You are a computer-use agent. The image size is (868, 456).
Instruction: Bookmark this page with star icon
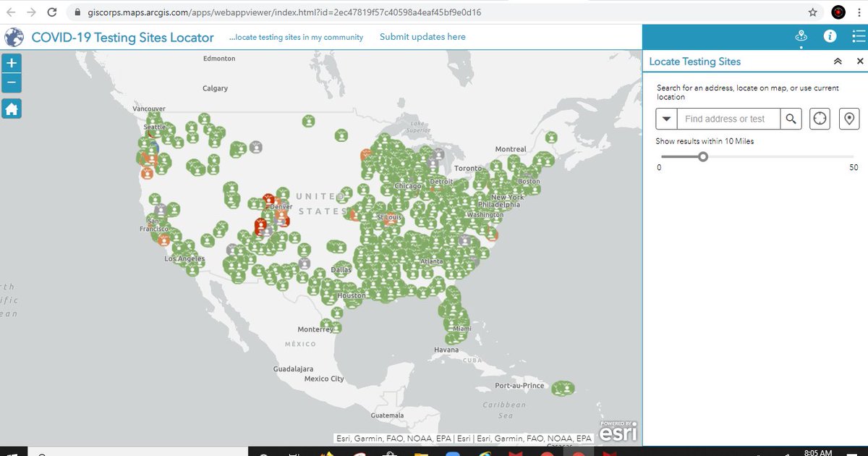pos(812,12)
